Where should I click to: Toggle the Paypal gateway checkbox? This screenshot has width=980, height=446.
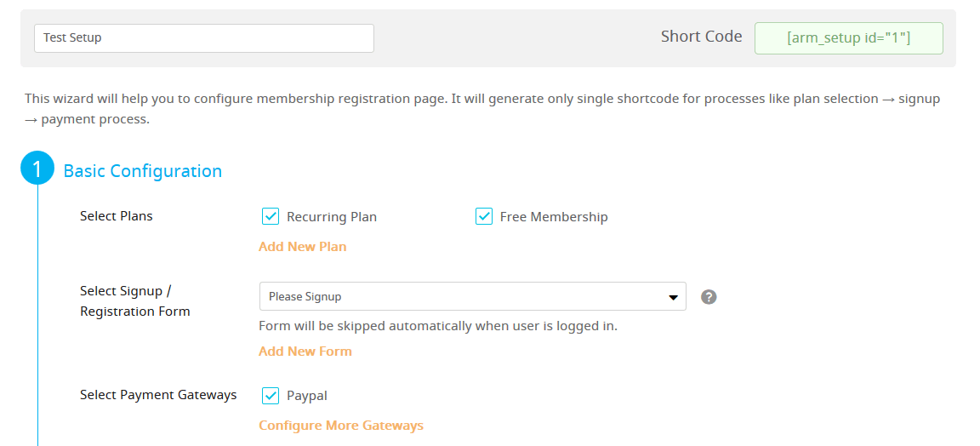(270, 395)
